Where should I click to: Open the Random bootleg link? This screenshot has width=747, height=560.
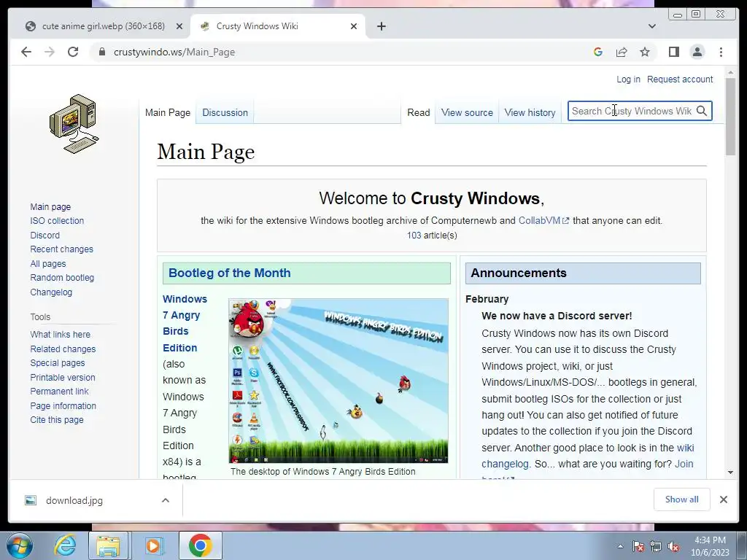point(62,278)
